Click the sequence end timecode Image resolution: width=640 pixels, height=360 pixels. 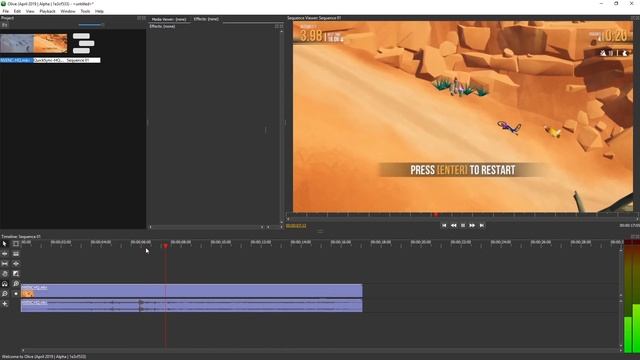coord(629,225)
